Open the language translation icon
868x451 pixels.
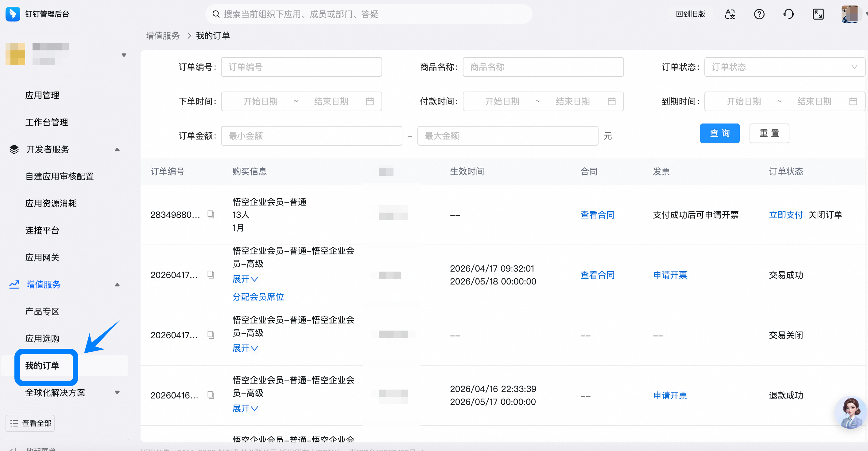click(x=730, y=14)
